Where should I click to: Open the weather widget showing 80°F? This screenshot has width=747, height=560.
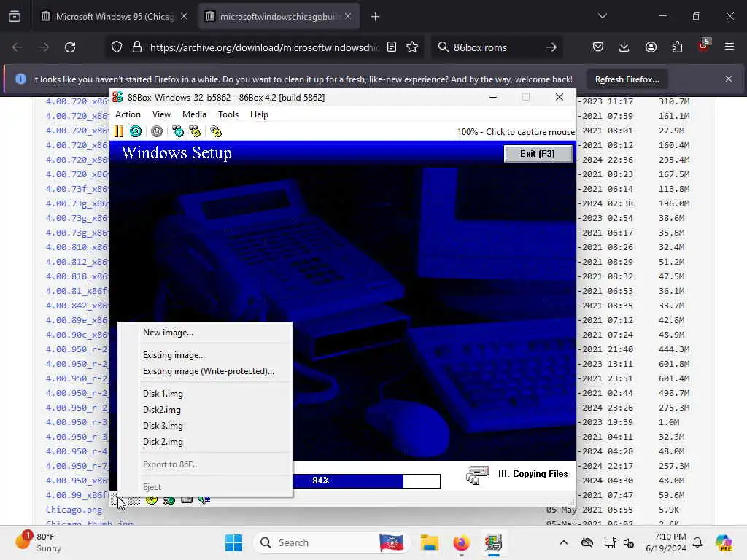(38, 542)
